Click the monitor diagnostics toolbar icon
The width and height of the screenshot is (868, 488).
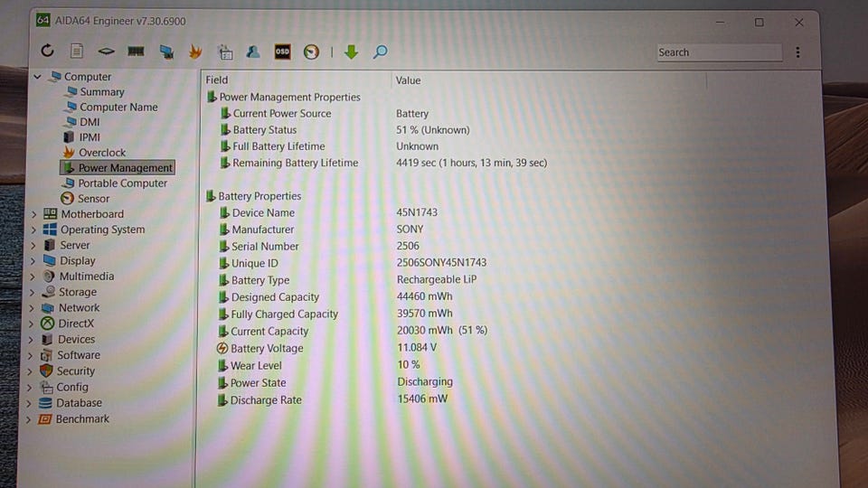point(166,52)
